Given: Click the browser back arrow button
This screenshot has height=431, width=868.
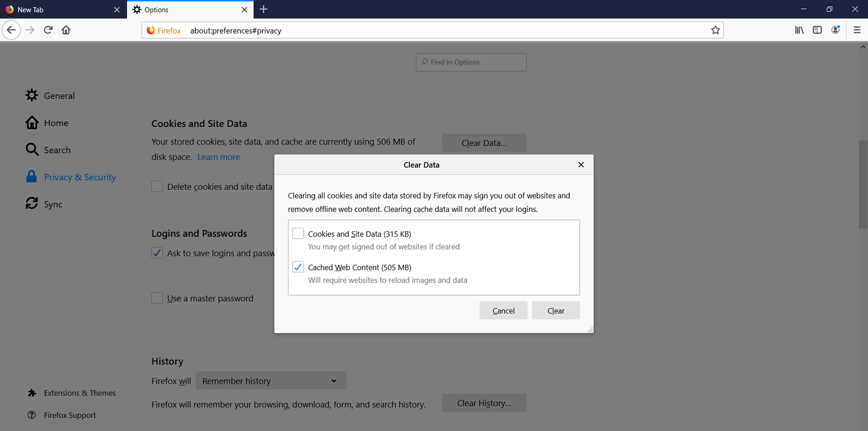Looking at the screenshot, I should (11, 30).
